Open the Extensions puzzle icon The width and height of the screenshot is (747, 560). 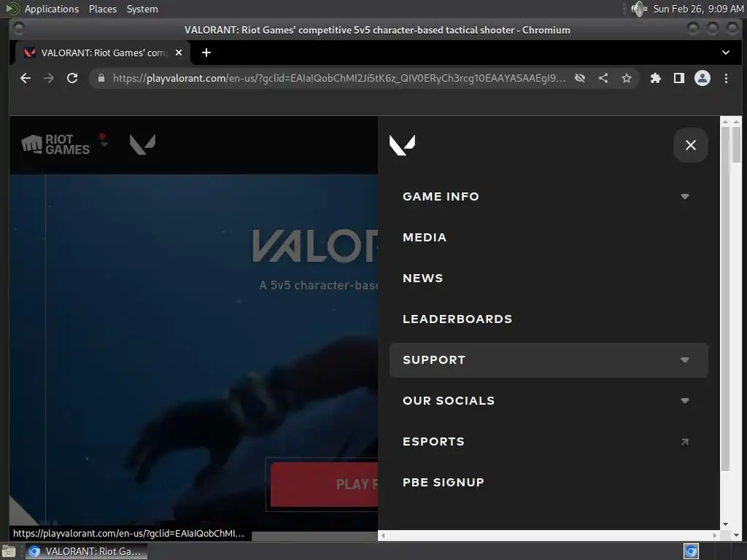click(x=656, y=78)
